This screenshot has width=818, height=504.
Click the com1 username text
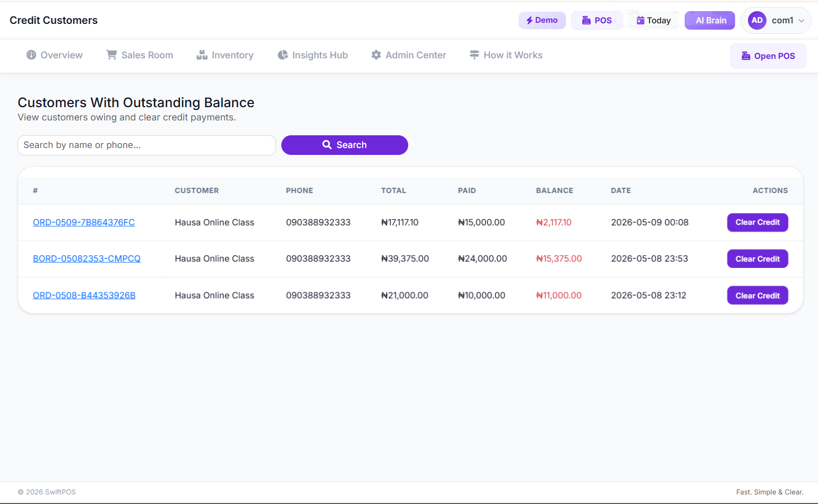click(x=782, y=20)
